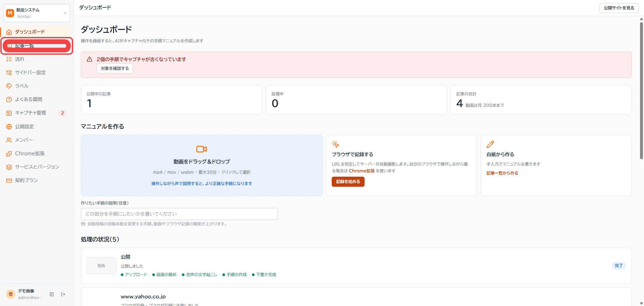This screenshot has height=306, width=644.
Task: Open the ダッシュボード home icon in sidebar
Action: tap(9, 32)
